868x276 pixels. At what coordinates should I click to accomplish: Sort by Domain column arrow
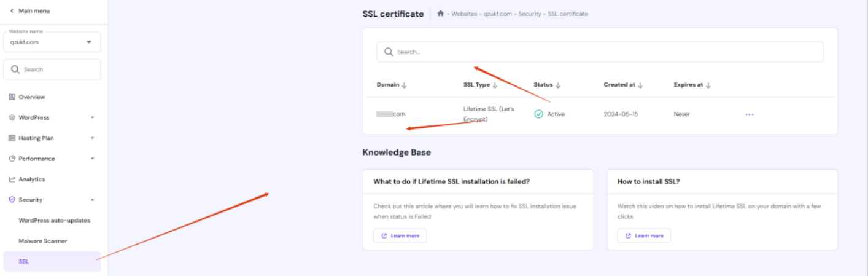click(404, 85)
